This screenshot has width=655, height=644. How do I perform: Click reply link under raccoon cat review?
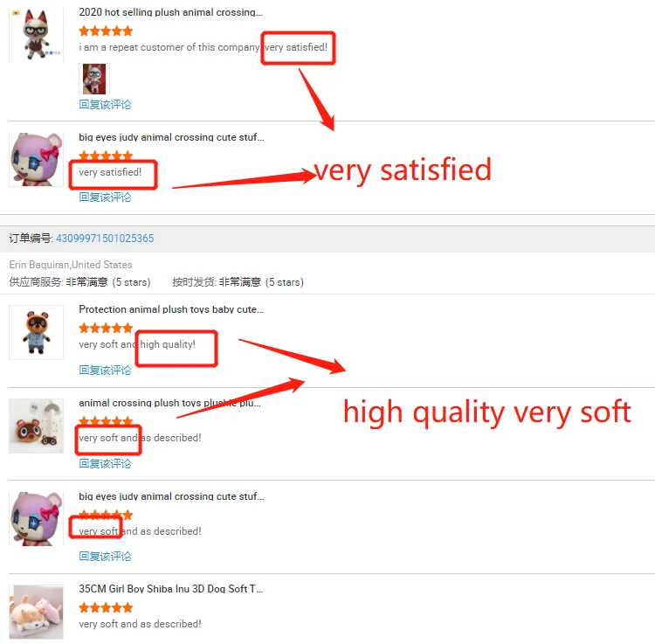[105, 105]
